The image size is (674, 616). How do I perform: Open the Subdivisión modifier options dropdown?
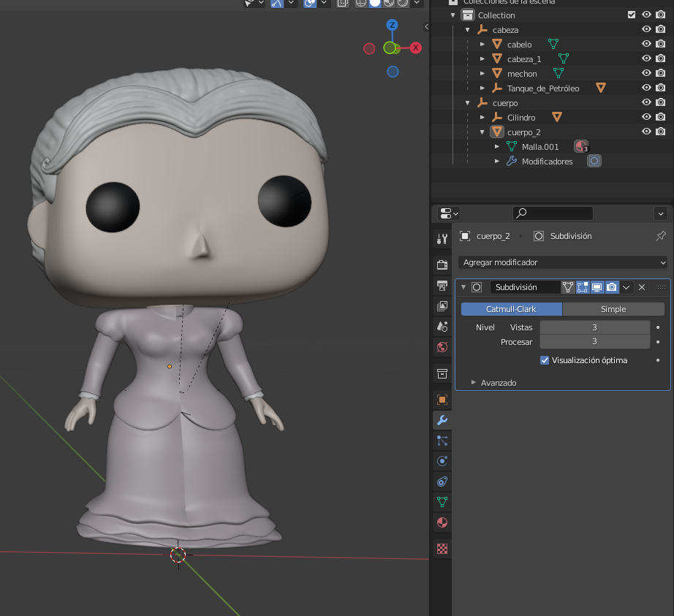pyautogui.click(x=626, y=287)
